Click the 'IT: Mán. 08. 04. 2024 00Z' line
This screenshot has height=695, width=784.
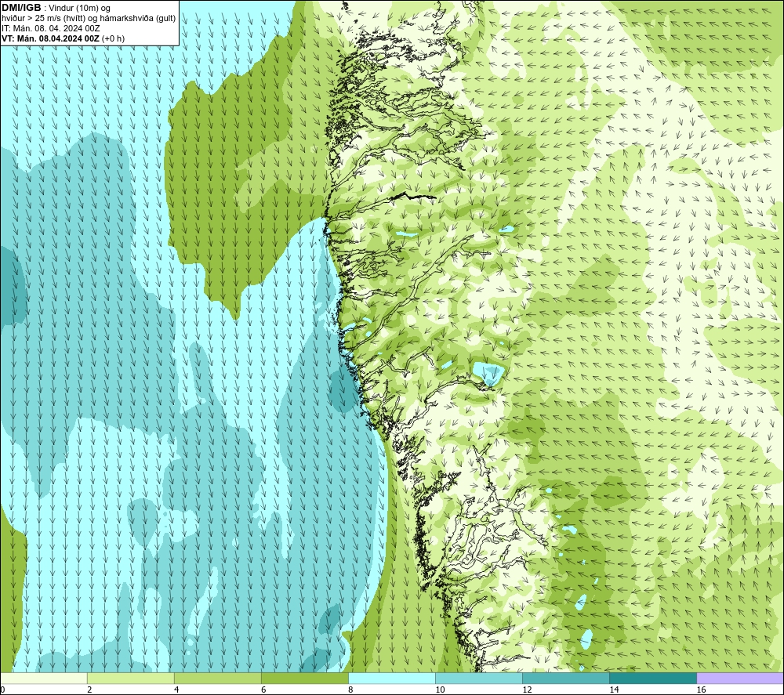50,28
